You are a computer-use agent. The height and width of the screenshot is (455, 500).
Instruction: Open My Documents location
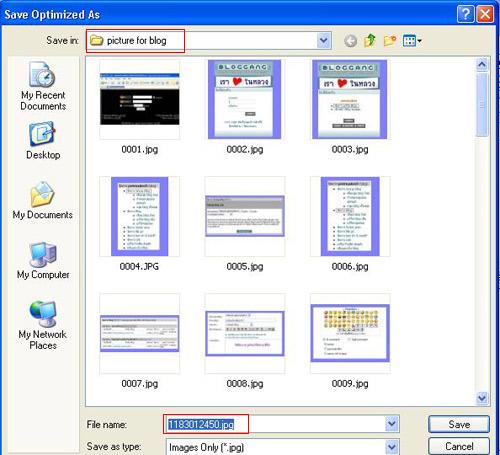pos(43,200)
